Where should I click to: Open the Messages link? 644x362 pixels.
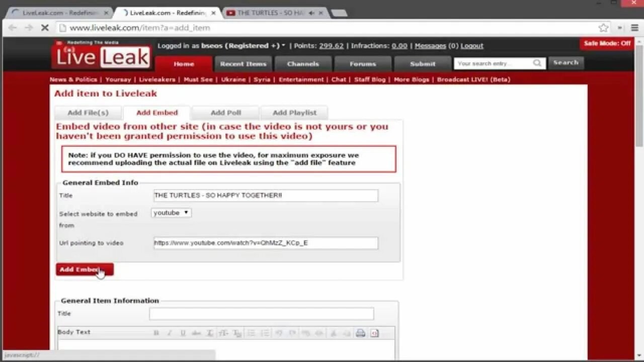coord(430,46)
